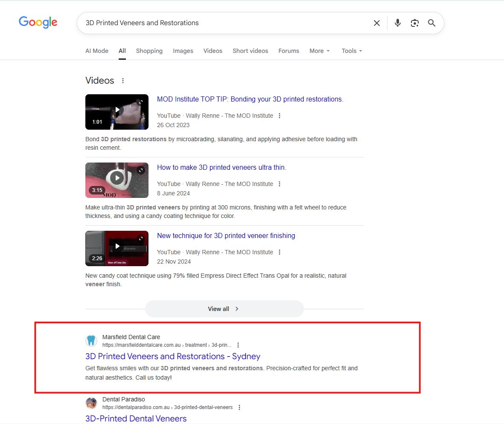The image size is (504, 424).
Task: Select the AI Mode tab
Action: tap(97, 51)
